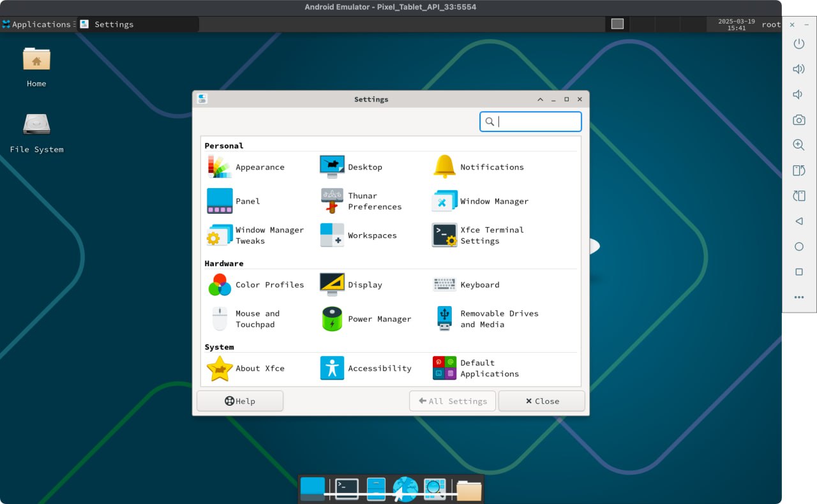Open the Appearance settings icon

pos(219,167)
